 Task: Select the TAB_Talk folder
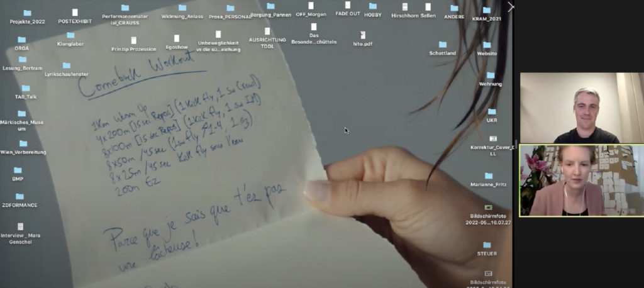pyautogui.click(x=26, y=89)
